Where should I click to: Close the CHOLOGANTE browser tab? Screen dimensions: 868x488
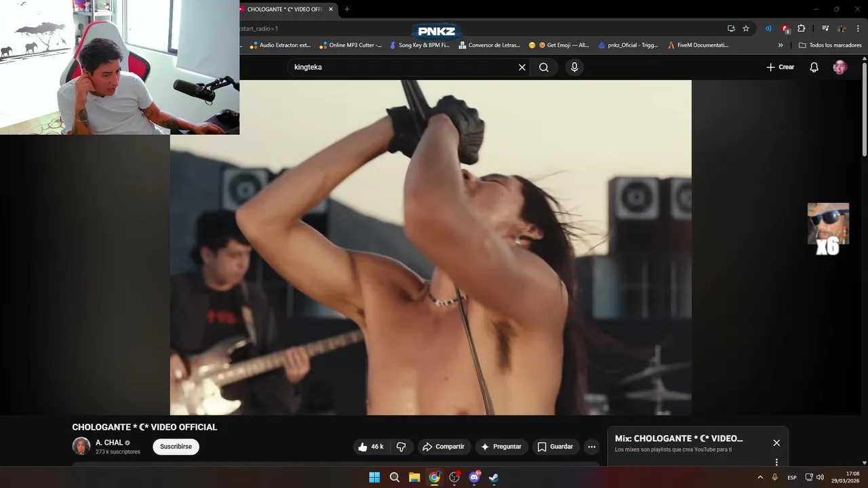pyautogui.click(x=332, y=9)
